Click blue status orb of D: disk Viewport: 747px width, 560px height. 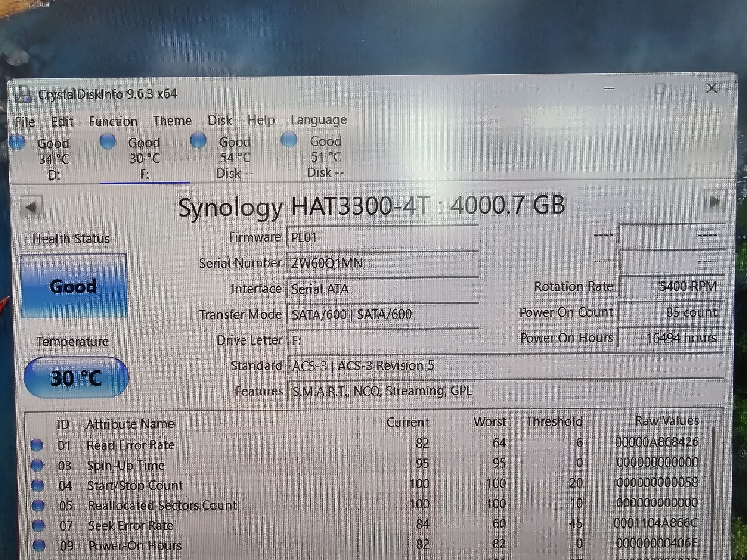(17, 142)
